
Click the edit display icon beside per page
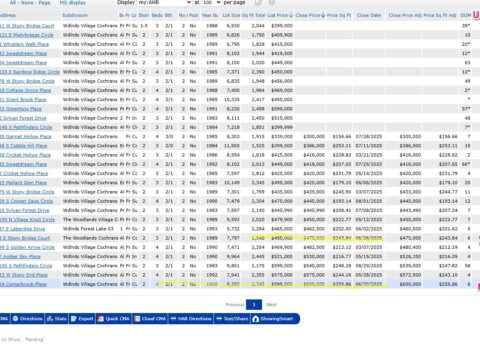click(258, 3)
